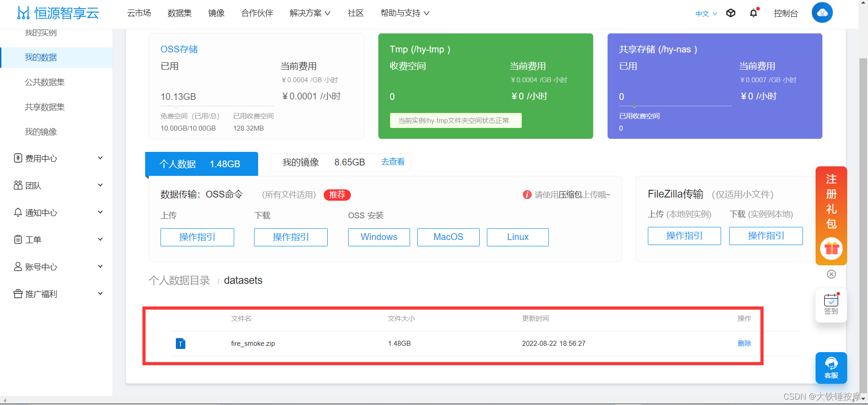This screenshot has height=405, width=868.
Task: Click 操作指引 button under OSS 下载
Action: 291,237
